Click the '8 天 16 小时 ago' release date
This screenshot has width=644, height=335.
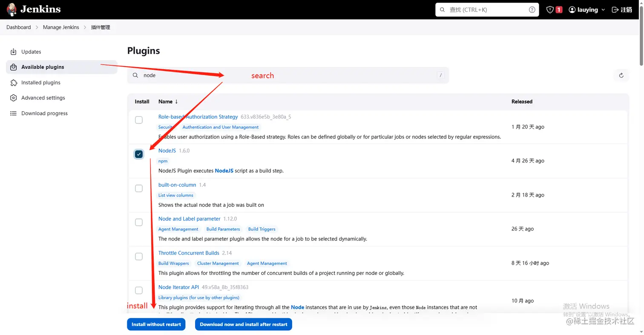530,263
